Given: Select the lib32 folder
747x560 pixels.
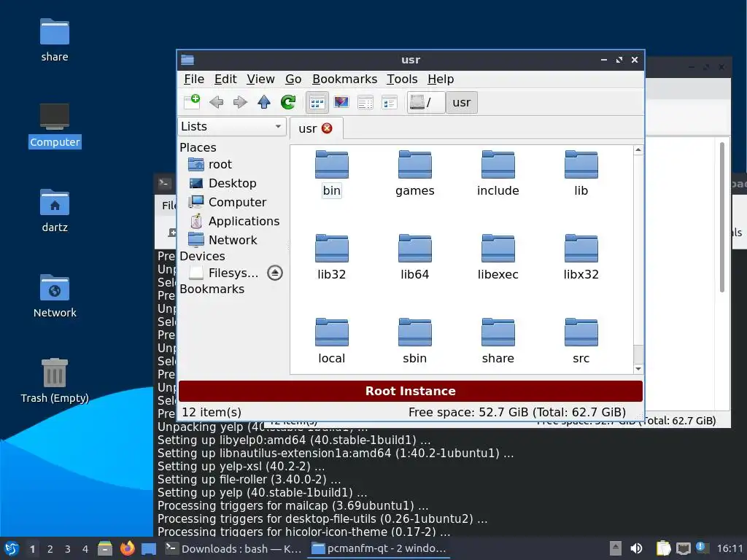Looking at the screenshot, I should (332, 257).
